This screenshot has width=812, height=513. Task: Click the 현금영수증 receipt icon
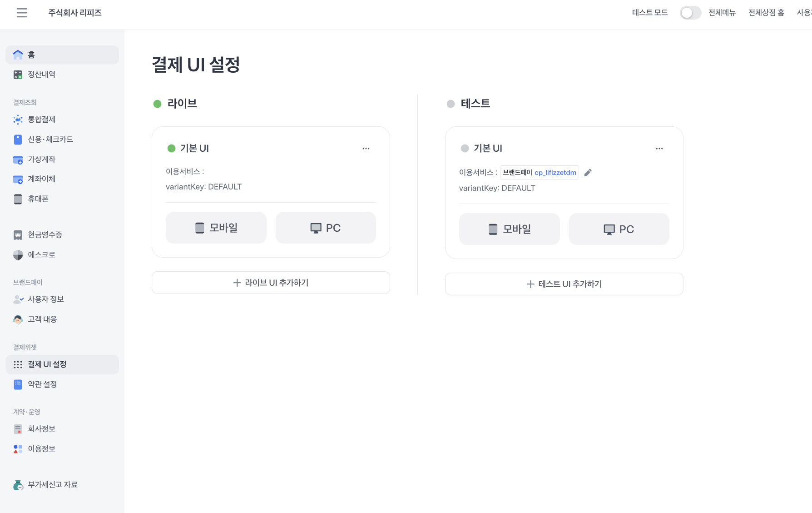18,235
